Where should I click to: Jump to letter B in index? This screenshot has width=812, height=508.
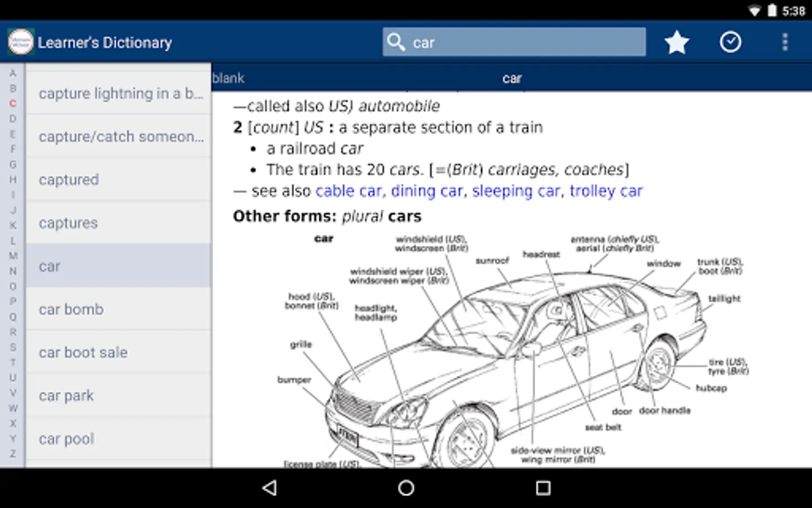(x=12, y=88)
